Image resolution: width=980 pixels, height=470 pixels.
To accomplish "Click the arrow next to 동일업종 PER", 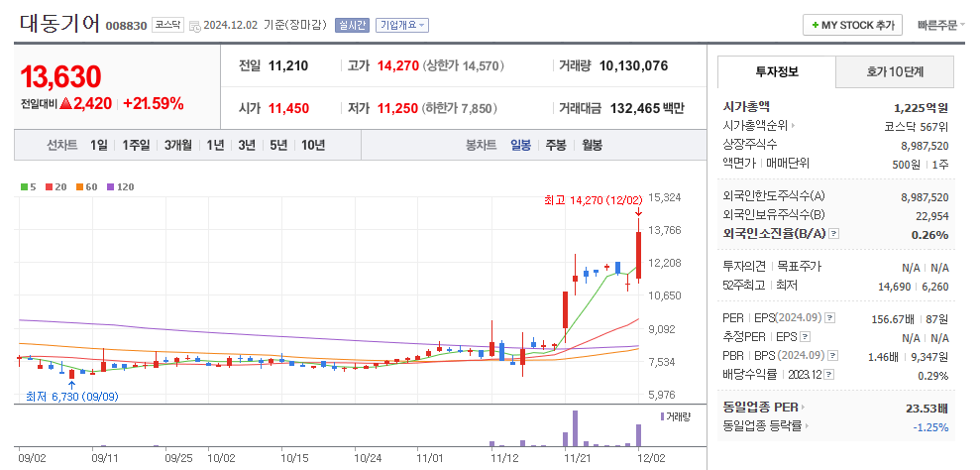I will pyautogui.click(x=804, y=409).
